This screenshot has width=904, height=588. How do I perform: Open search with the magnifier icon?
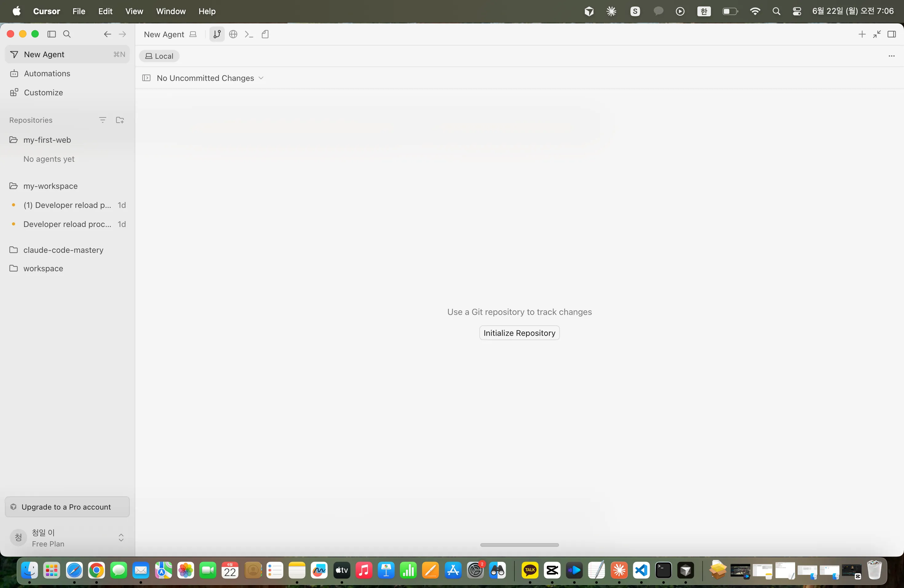coord(67,34)
